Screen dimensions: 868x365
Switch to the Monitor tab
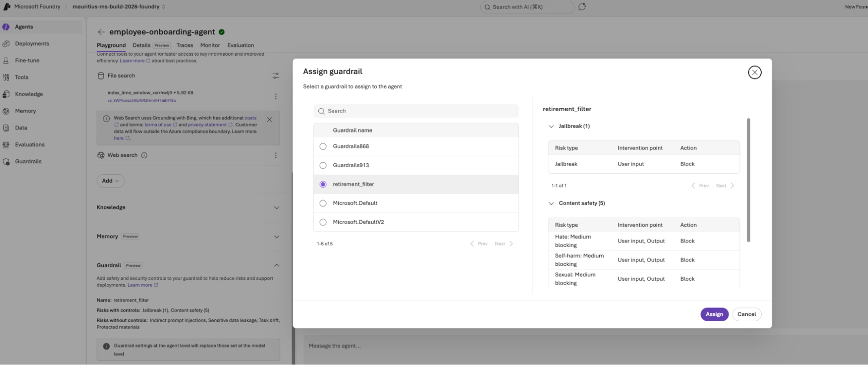tap(210, 46)
